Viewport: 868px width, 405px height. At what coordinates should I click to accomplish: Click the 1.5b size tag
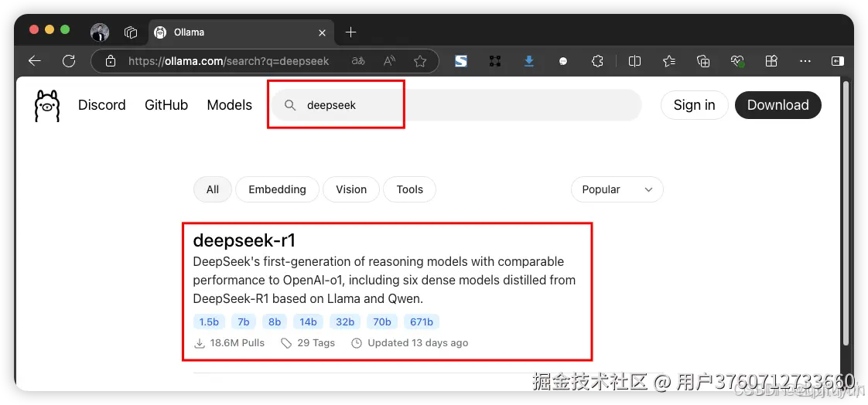(x=209, y=322)
